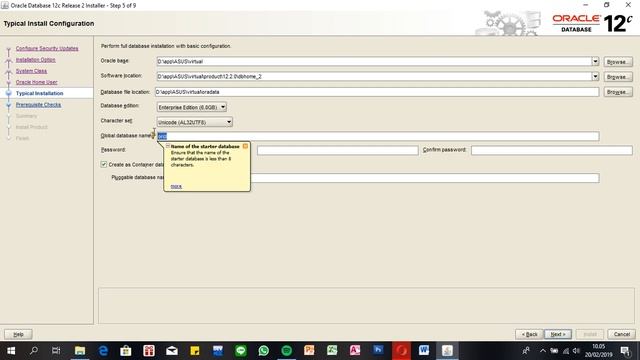Open File Explorer from the taskbar
The image size is (640, 360).
pos(80,351)
